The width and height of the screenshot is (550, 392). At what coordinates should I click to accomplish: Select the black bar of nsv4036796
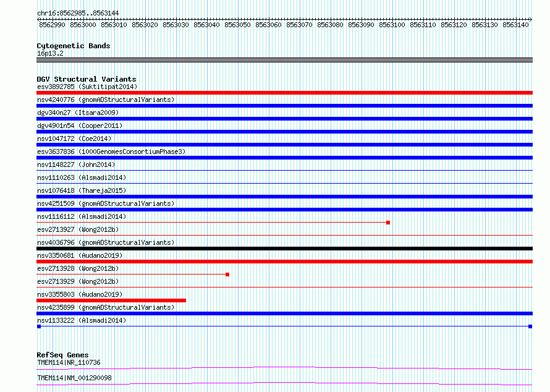[x=284, y=249]
